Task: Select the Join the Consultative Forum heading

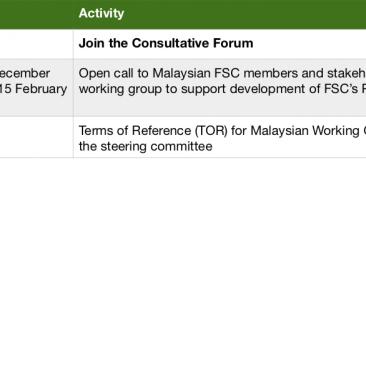Action: point(166,43)
